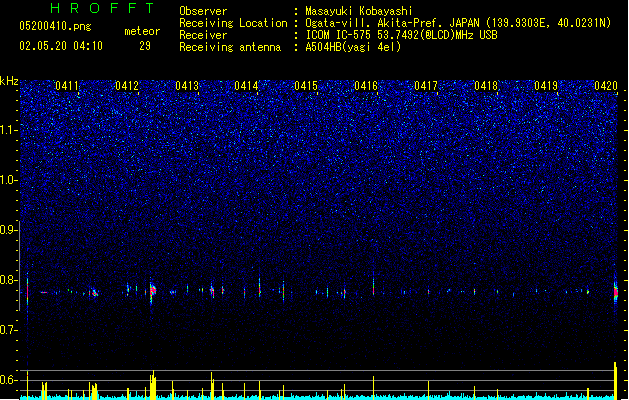The height and width of the screenshot is (400, 629).
Task: Click the 'Receiving antenna' label
Action: 230,47
